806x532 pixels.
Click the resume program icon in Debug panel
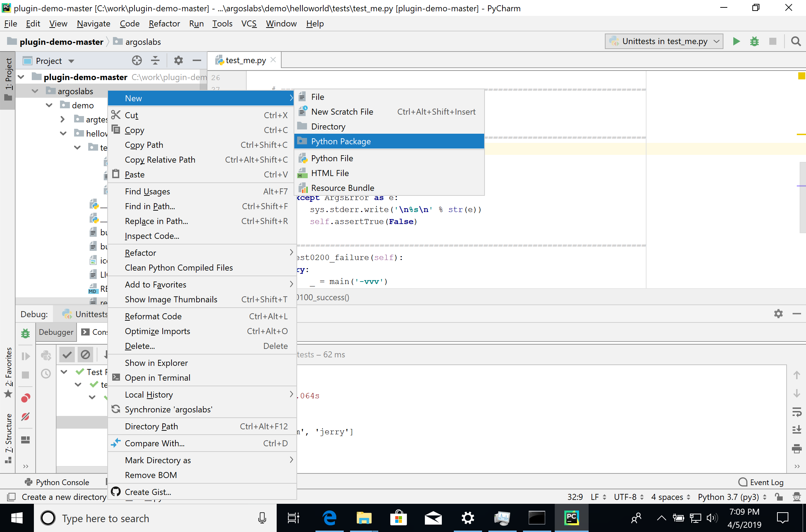coord(25,356)
